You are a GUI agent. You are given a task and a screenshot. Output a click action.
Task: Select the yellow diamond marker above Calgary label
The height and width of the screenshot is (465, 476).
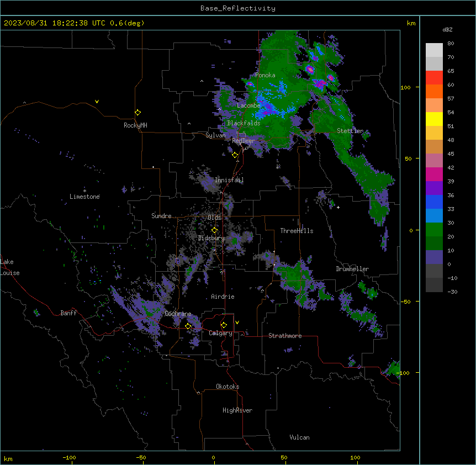click(x=224, y=325)
